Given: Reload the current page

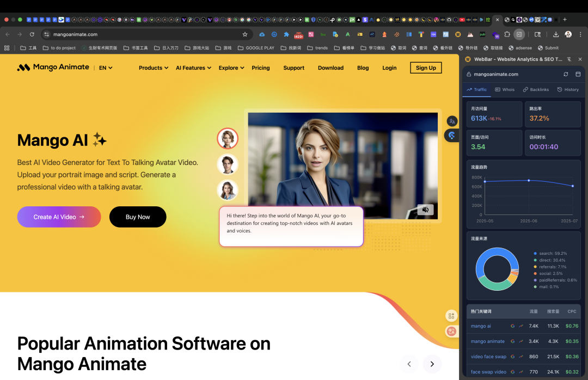Looking at the screenshot, I should (x=32, y=34).
